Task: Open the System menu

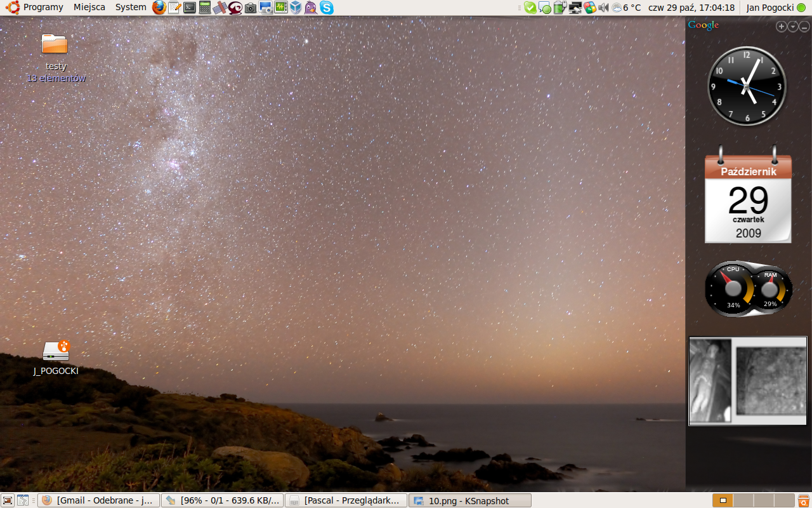Action: pos(131,8)
